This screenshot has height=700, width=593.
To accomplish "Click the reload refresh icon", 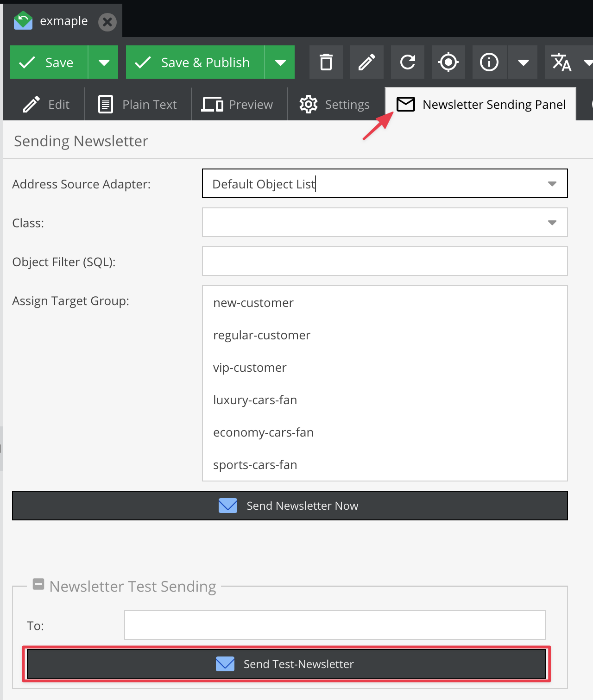I will pyautogui.click(x=408, y=62).
